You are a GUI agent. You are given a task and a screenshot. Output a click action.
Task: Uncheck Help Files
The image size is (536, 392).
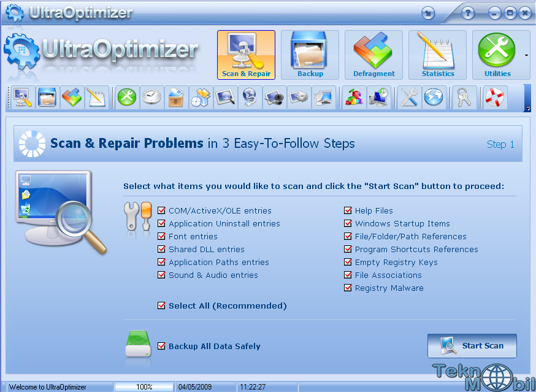[348, 210]
